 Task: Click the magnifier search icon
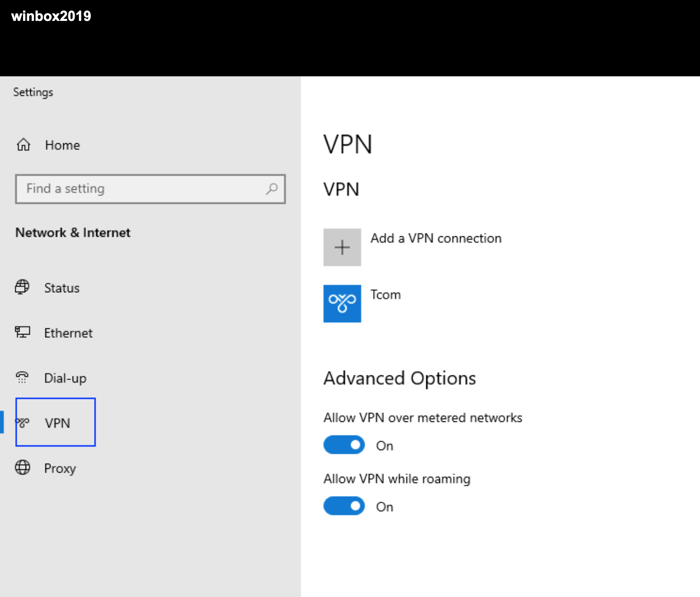coord(272,189)
